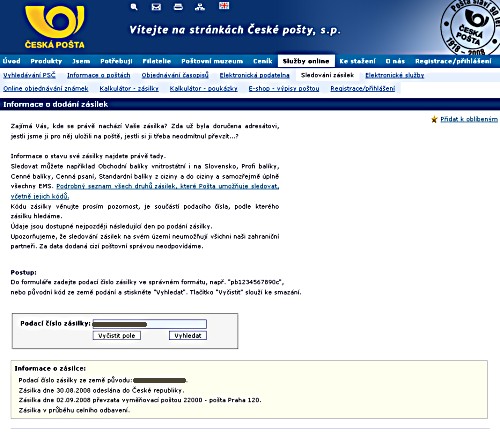This screenshot has height=437, width=500.
Task: Click the line mentioning pošta Praha 120
Action: point(140,400)
